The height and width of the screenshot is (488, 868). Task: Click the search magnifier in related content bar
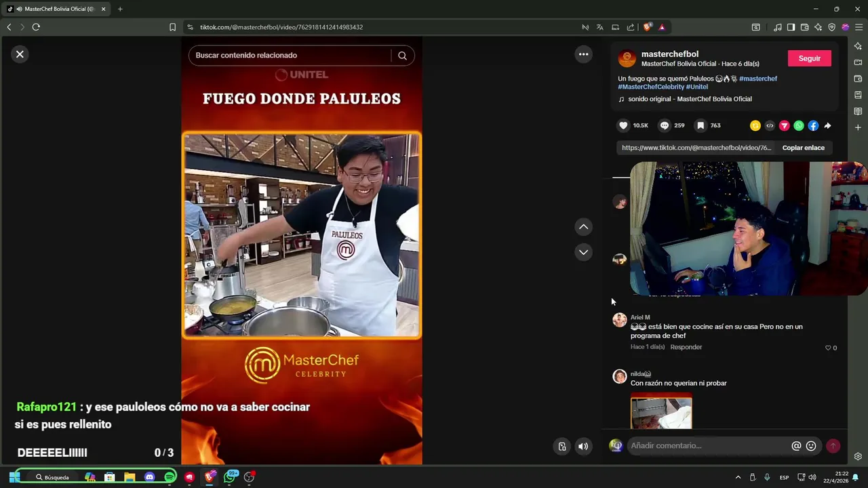[402, 56]
